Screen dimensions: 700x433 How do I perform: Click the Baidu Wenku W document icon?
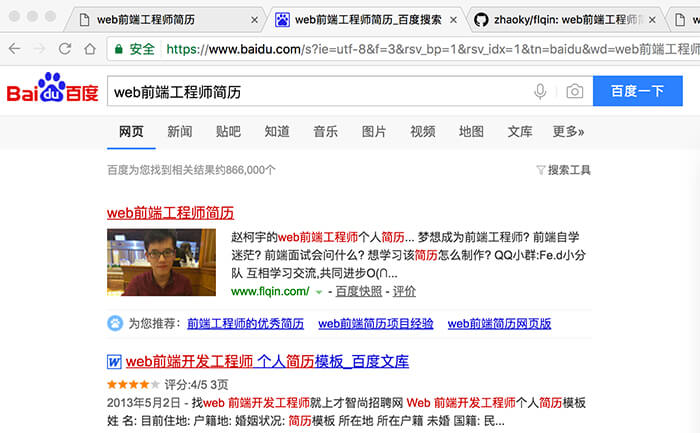(114, 362)
